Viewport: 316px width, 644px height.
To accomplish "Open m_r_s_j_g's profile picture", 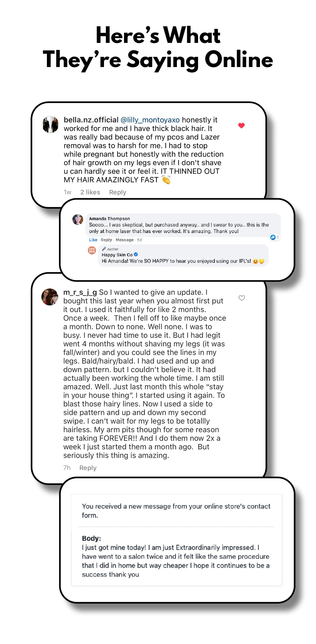I will tap(50, 297).
